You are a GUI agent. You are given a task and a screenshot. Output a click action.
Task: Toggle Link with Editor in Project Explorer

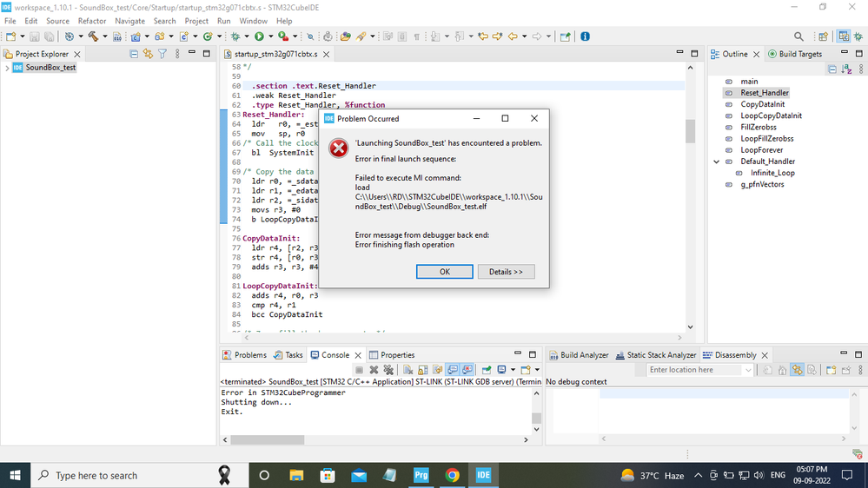(148, 54)
